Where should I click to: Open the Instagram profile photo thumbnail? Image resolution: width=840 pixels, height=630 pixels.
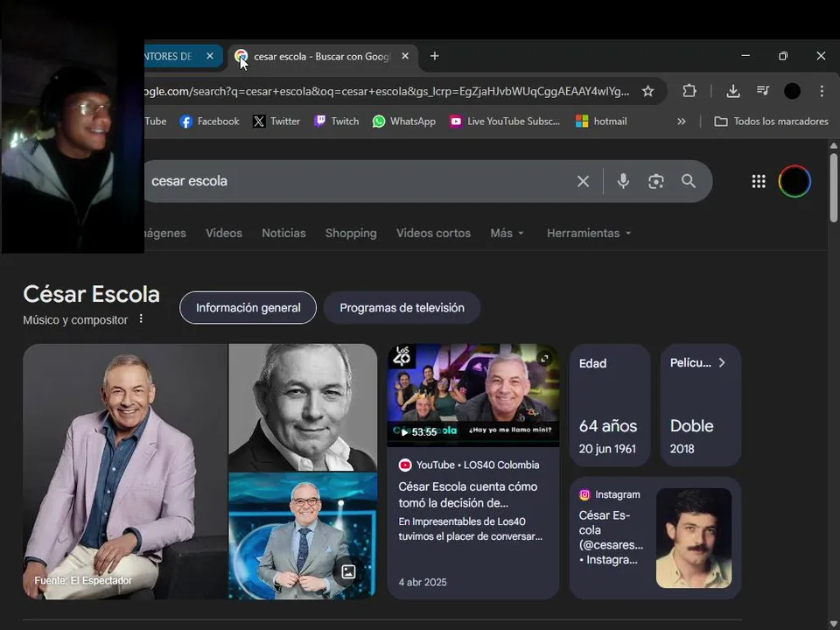(694, 538)
